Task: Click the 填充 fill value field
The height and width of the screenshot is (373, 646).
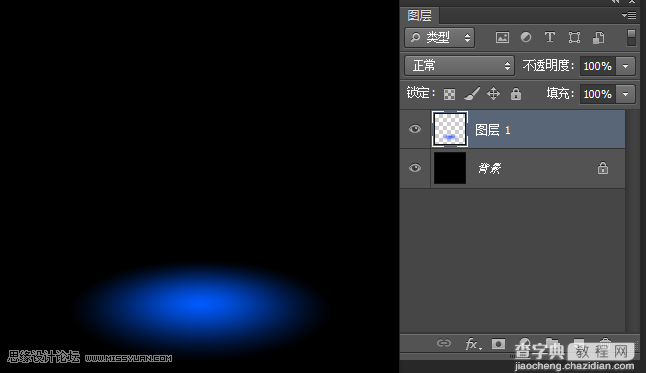Action: pos(598,94)
